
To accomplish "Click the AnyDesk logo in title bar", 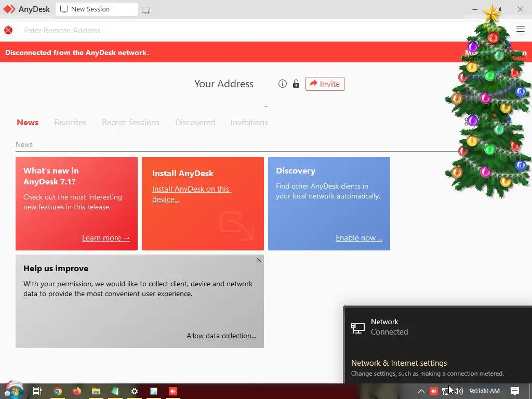I will 9,9.
